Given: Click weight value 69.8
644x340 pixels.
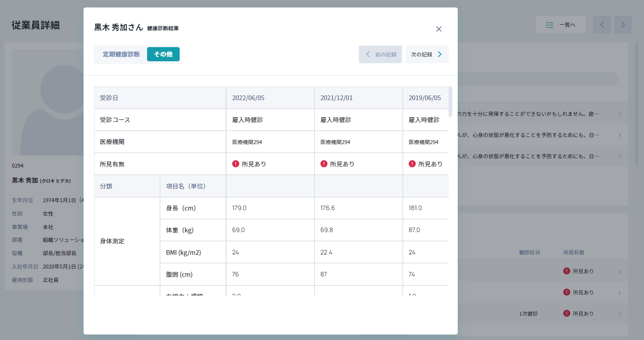Looking at the screenshot, I should (x=327, y=230).
